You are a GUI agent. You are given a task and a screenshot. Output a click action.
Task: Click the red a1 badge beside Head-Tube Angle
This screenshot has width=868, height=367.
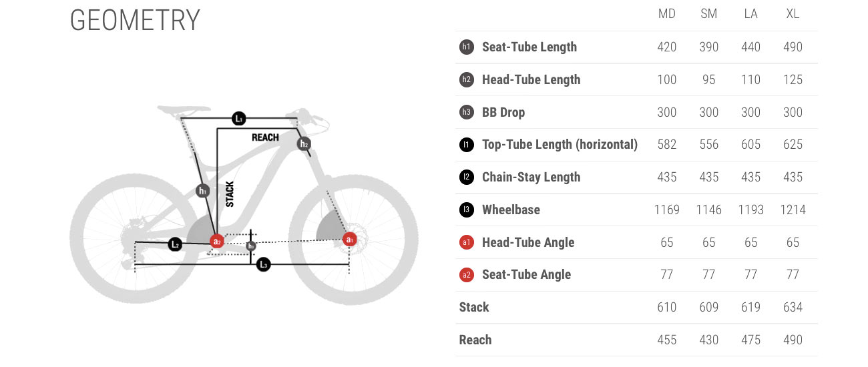tap(467, 242)
